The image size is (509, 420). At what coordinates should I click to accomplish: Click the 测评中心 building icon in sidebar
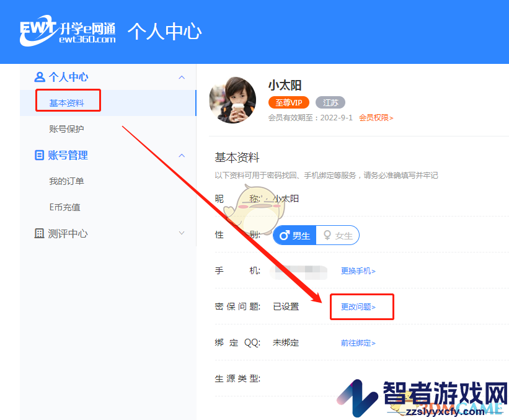tap(39, 233)
